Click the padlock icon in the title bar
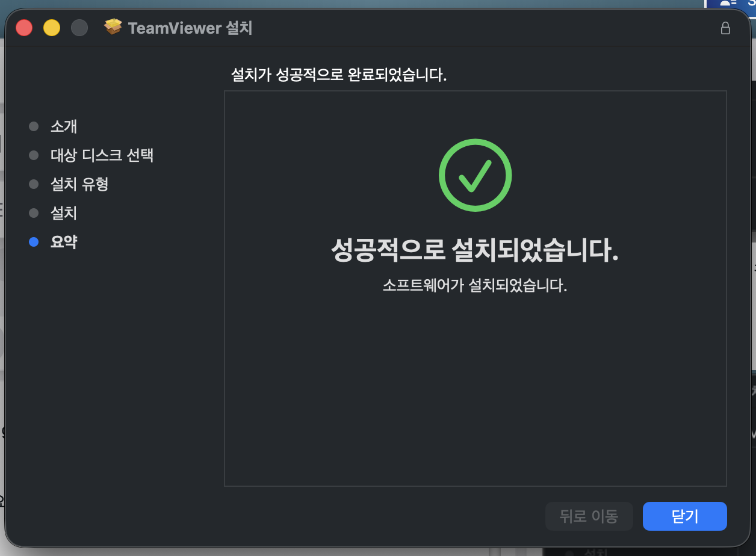Viewport: 756px width, 556px height. point(725,28)
